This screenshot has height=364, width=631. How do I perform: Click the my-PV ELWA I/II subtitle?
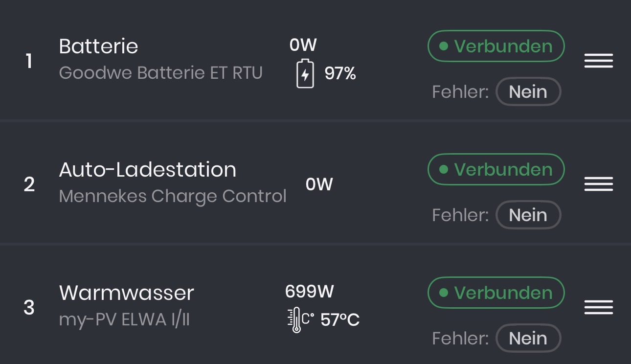(124, 320)
